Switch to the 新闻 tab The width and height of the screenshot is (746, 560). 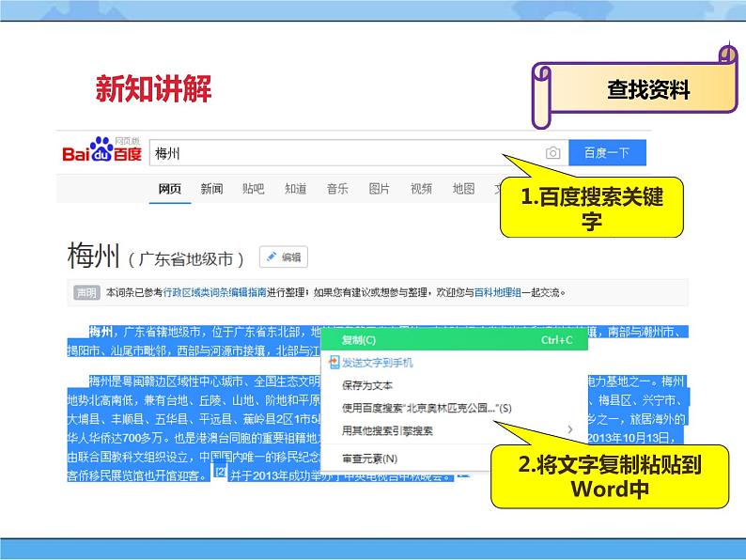(x=211, y=189)
